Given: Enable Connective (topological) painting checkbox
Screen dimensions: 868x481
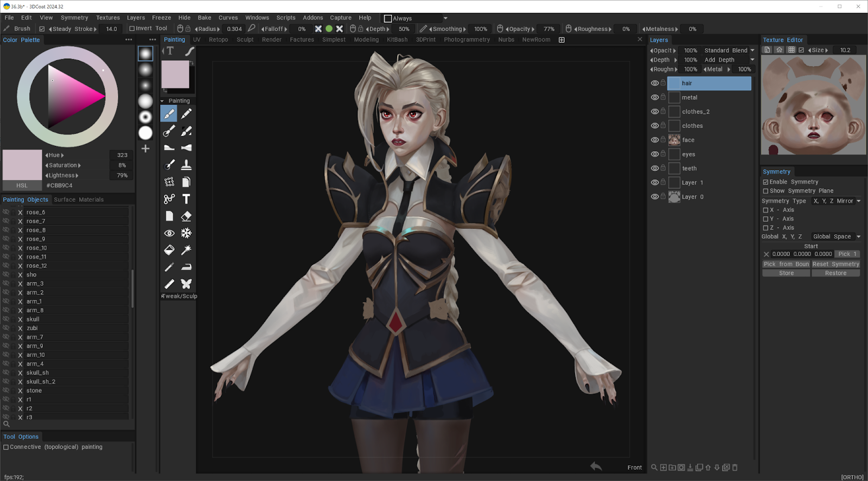Looking at the screenshot, I should click(6, 447).
